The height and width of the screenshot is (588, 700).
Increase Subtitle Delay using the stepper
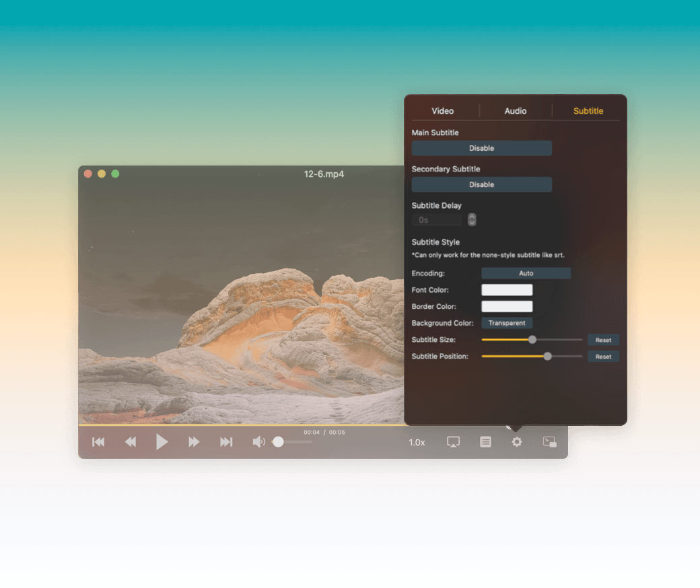coord(471,217)
